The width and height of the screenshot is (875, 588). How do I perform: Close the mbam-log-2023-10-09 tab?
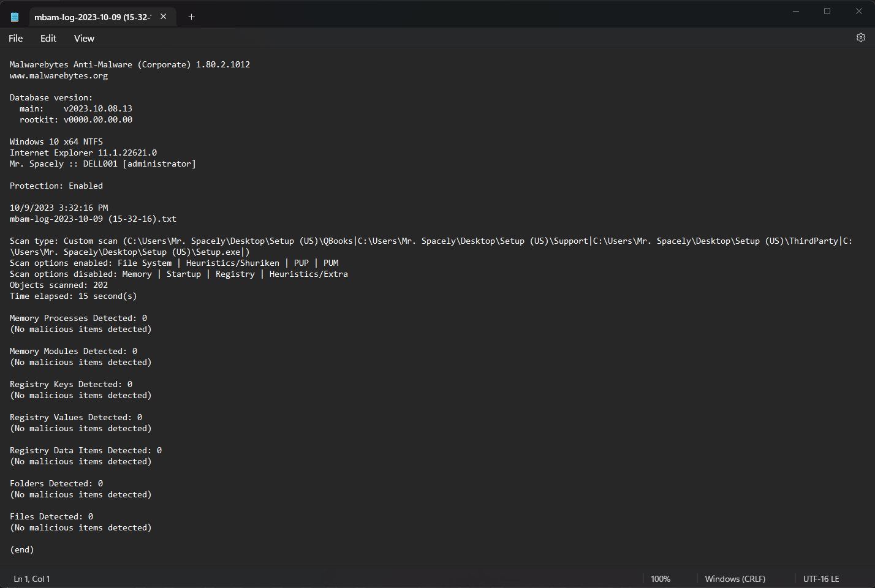click(x=164, y=17)
